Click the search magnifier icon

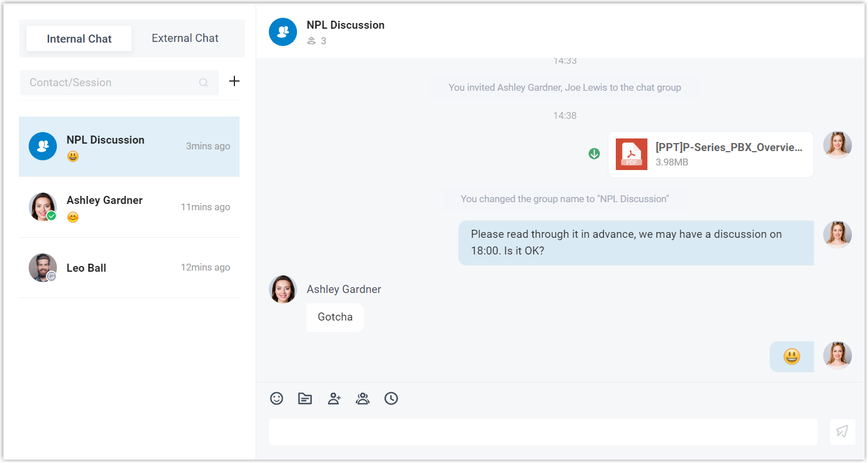click(x=203, y=83)
